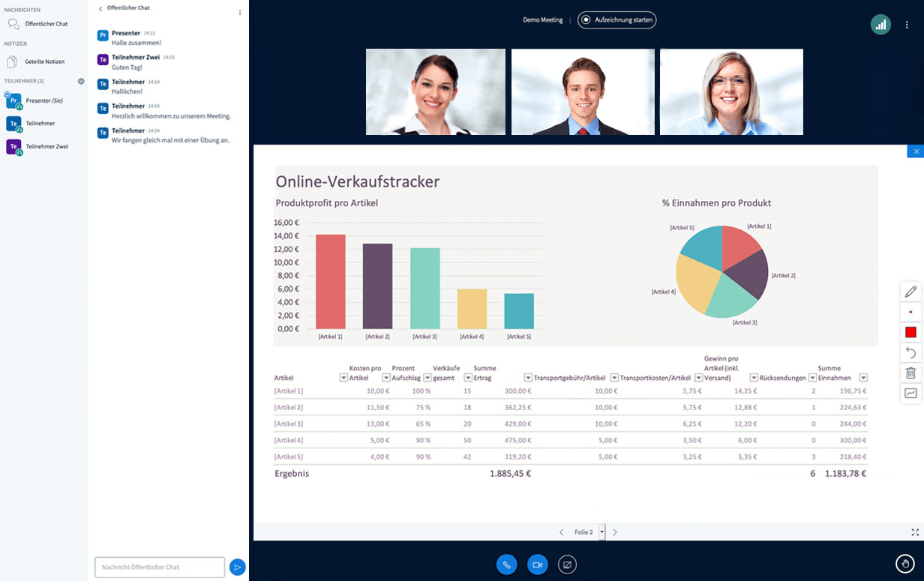Screen dimensions: 924x581
Task: Send the chat message
Action: [237, 568]
